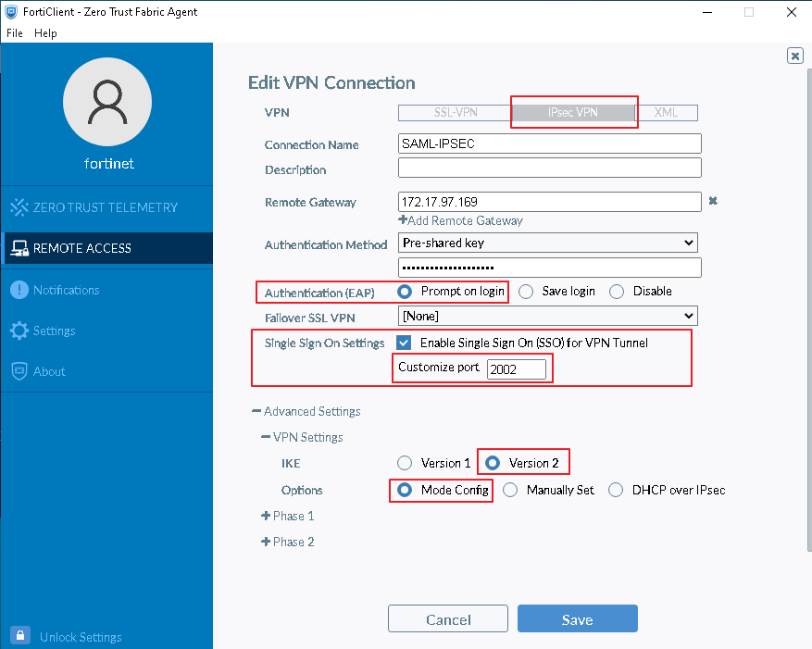812x649 pixels.
Task: Open the File menu
Action: point(15,33)
